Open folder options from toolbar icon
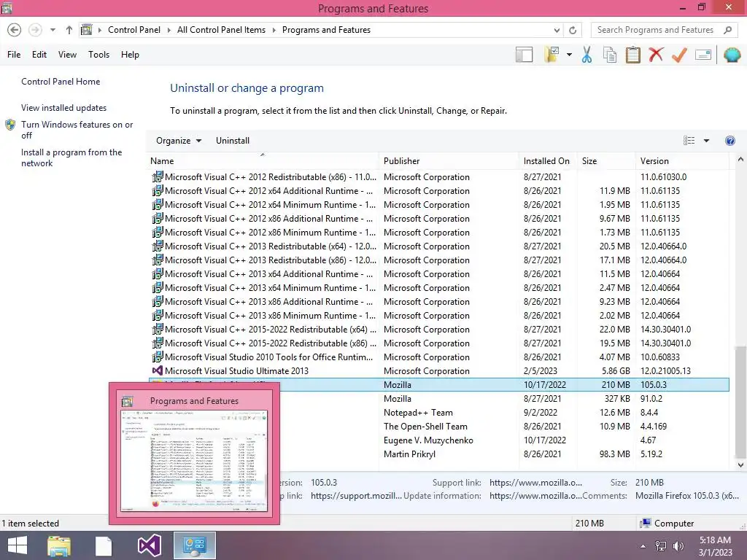The image size is (747, 560). coord(551,55)
